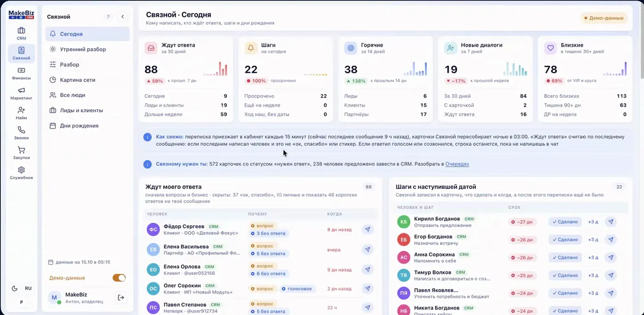Open Утренний разбор menu item

[x=87, y=49]
